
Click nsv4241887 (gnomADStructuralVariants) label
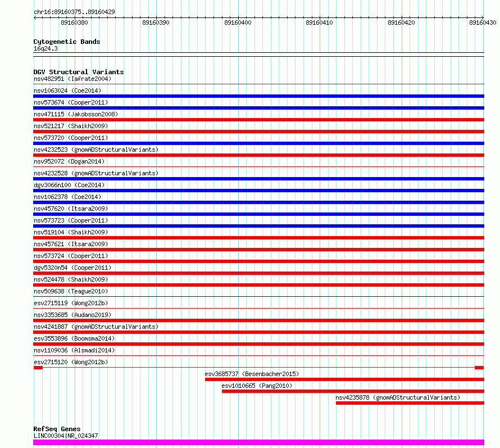point(96,327)
